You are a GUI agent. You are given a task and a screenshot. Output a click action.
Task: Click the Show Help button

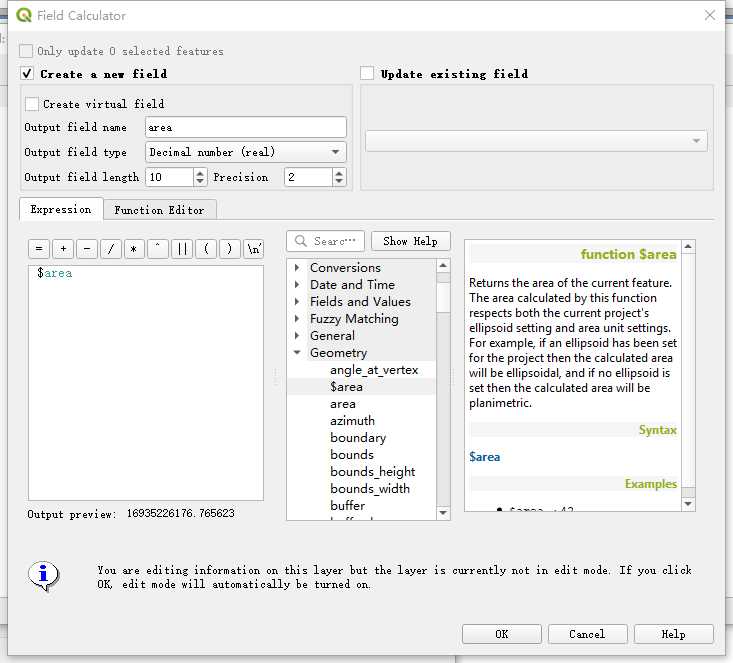pyautogui.click(x=410, y=241)
